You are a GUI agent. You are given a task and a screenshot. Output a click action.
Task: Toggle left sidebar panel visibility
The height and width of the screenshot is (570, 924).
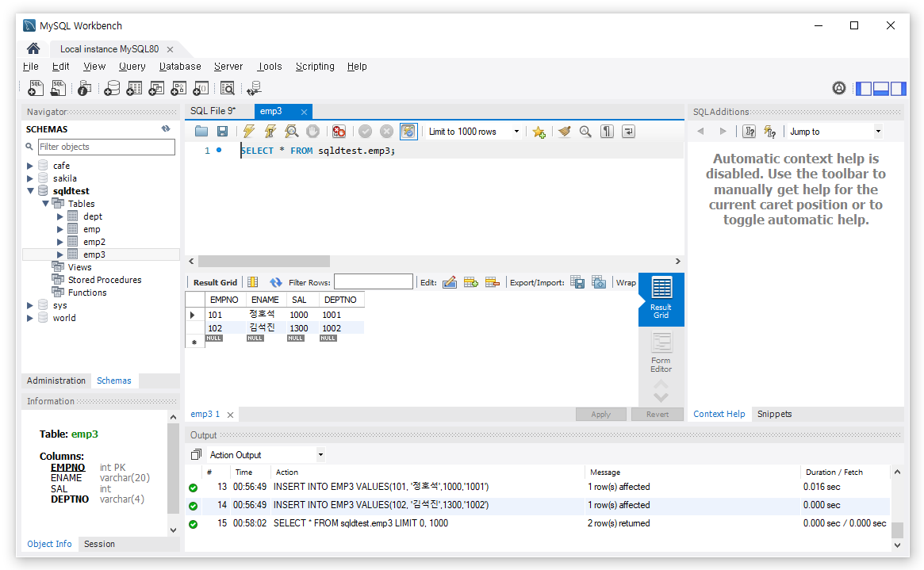tap(864, 89)
